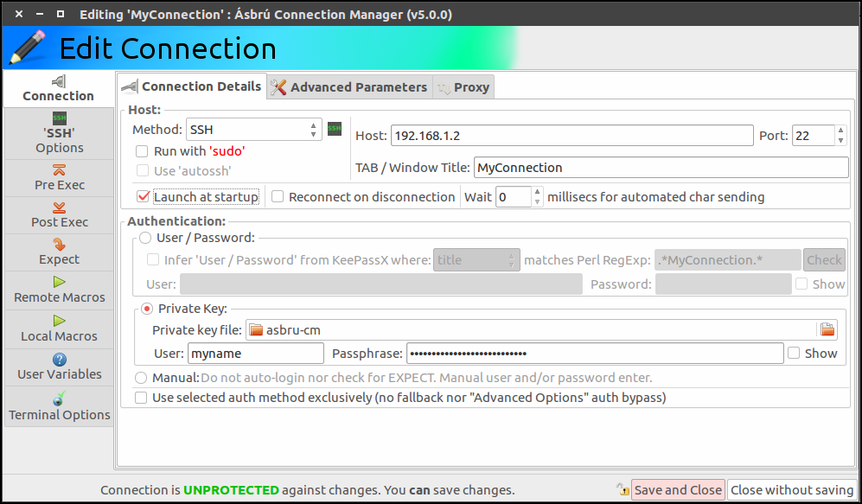This screenshot has height=504, width=862.
Task: Click the Save and Close button
Action: point(677,489)
